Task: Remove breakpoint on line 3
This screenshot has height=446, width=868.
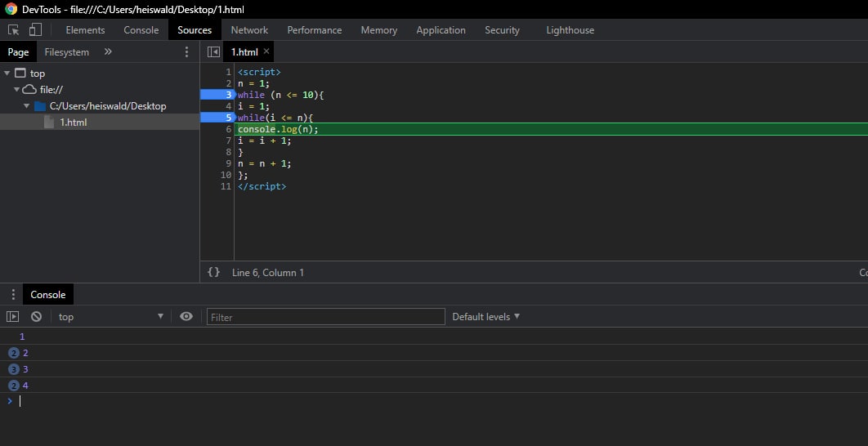Action: pyautogui.click(x=217, y=95)
